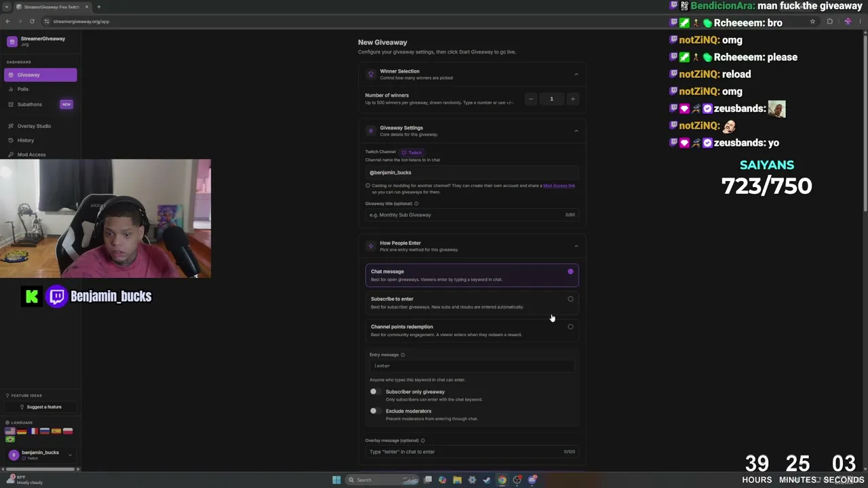Select the Subscribe to enter method
868x488 pixels.
472,302
